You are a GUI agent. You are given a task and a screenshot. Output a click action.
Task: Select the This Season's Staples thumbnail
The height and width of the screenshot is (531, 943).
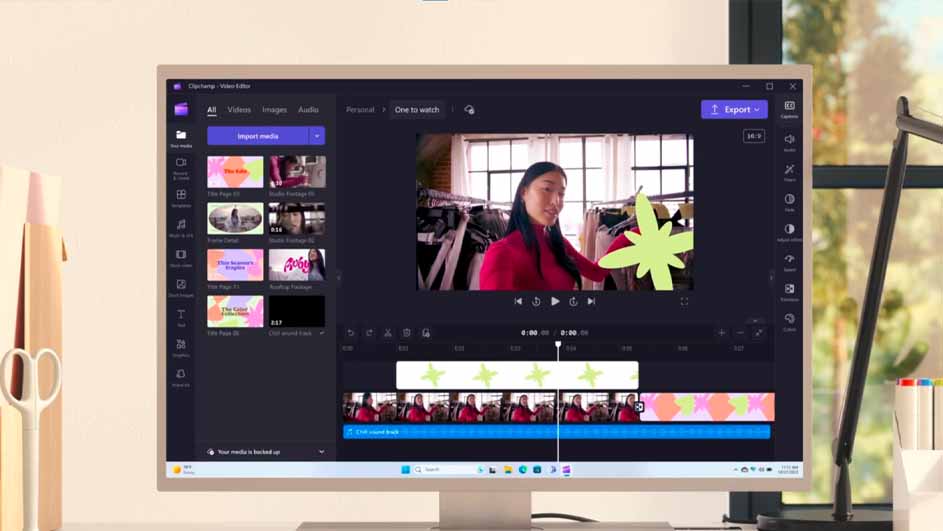point(235,265)
